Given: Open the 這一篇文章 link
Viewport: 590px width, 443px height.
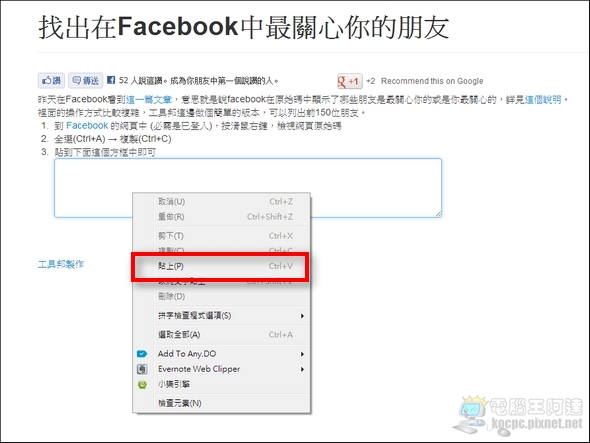Looking at the screenshot, I should [x=149, y=100].
